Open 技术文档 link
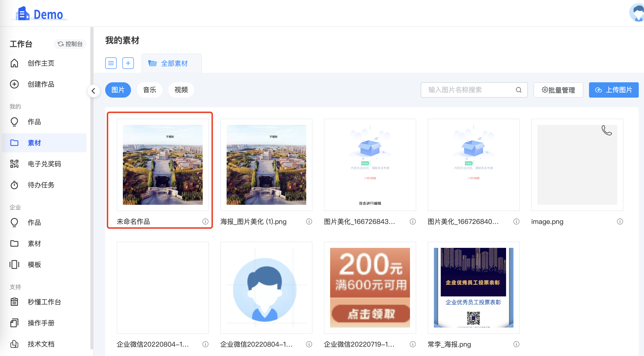 (x=41, y=344)
